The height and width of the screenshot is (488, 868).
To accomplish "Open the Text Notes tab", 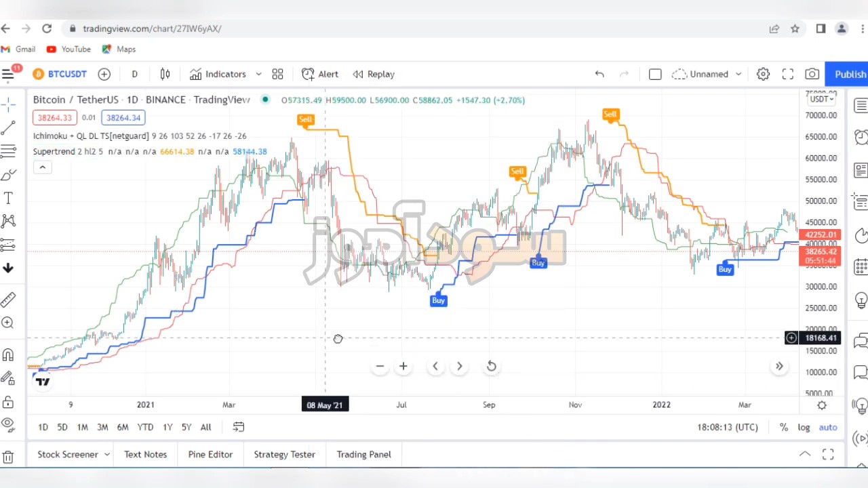I will pyautogui.click(x=145, y=454).
